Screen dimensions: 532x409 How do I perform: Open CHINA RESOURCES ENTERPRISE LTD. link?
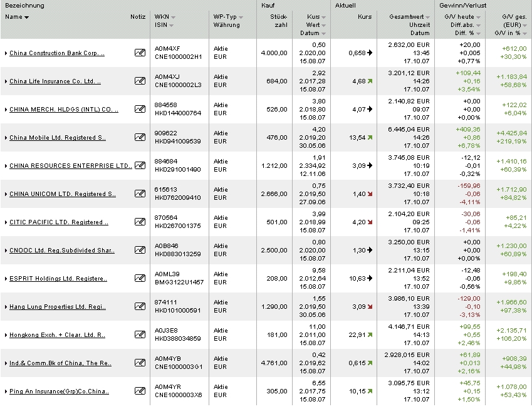point(71,165)
